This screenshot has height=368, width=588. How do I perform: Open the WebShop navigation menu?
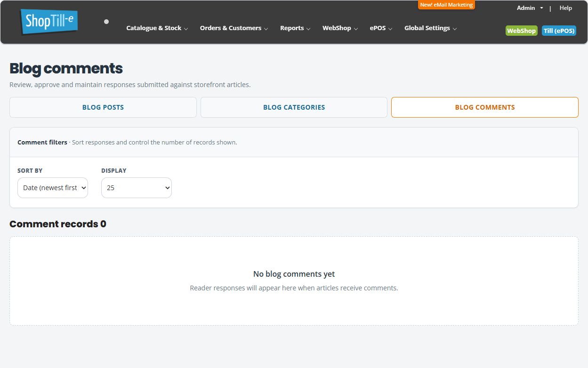340,28
